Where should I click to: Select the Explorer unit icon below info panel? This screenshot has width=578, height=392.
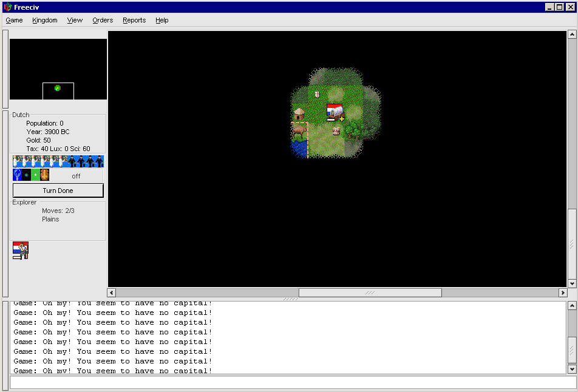point(21,251)
